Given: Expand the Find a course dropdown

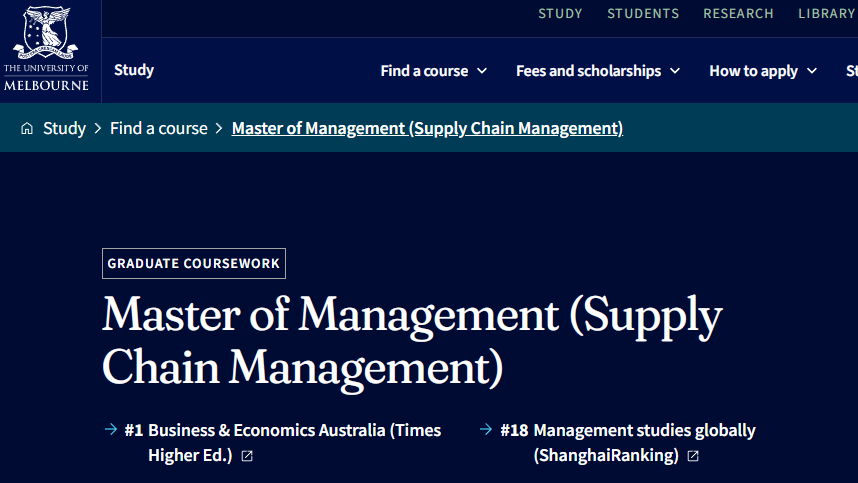Looking at the screenshot, I should (434, 71).
